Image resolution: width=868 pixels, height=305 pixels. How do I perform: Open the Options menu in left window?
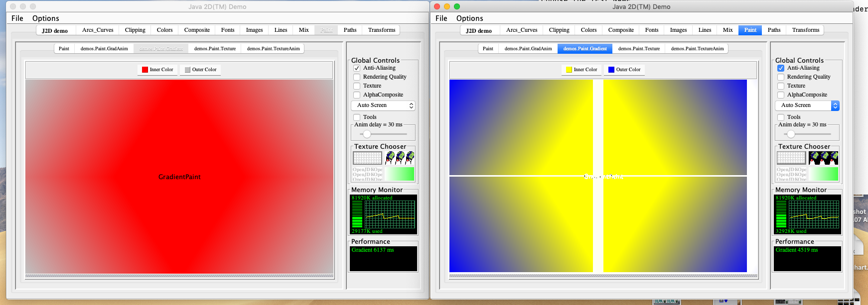45,18
